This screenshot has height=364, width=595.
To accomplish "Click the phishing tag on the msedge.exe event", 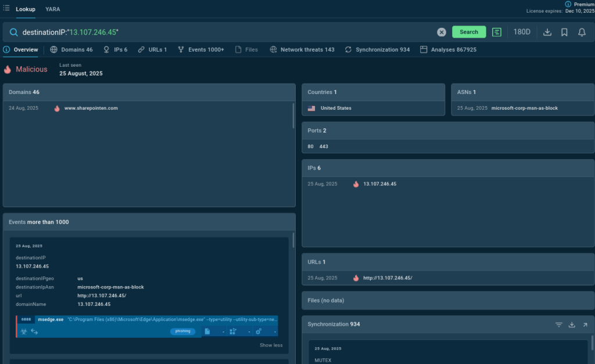I will tap(182, 331).
